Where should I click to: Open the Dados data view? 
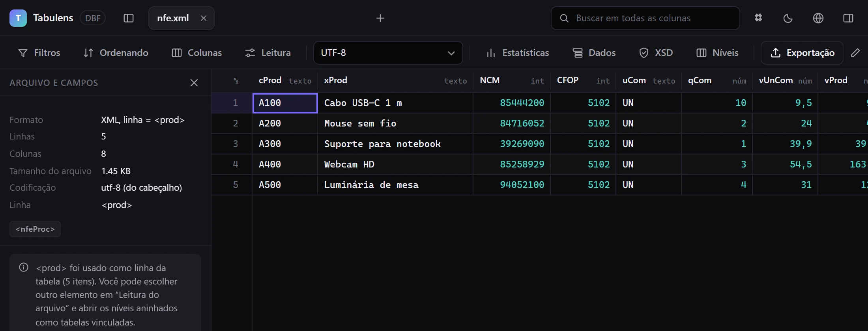click(594, 53)
